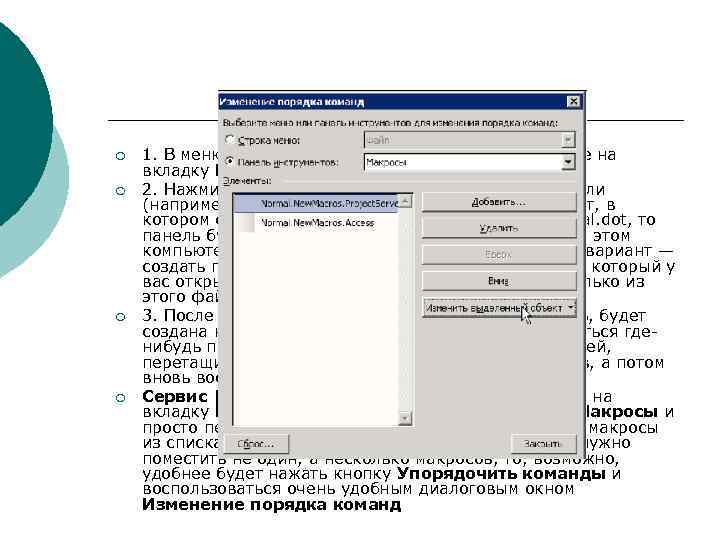Viewport: 720px width, 540px height.
Task: Select the 'Строка меню' radio button
Action: (230, 140)
